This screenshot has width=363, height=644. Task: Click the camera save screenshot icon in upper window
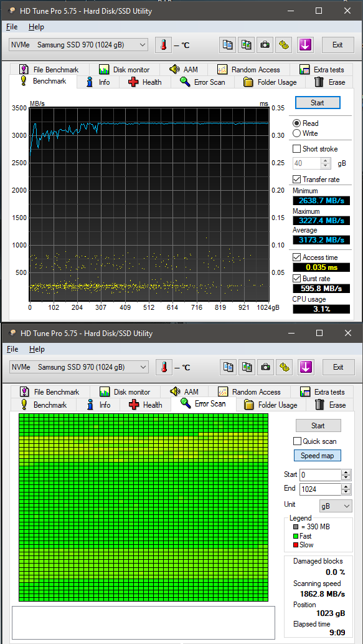(x=265, y=45)
